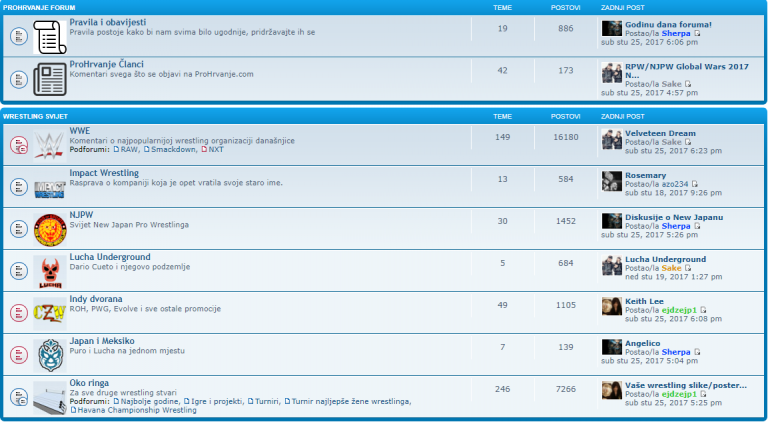768x422 pixels.
Task: Click the scroll document icon for Pravila i obavijesti
Action: click(49, 37)
